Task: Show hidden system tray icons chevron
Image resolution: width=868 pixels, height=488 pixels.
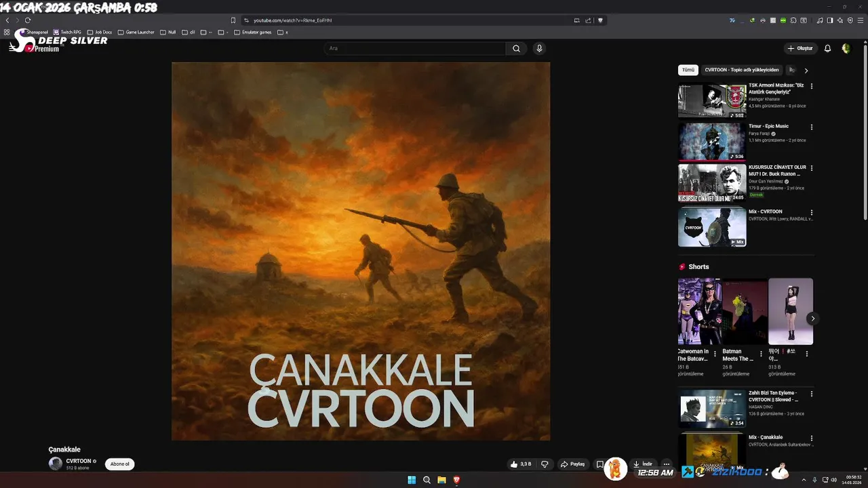Action: [804, 480]
